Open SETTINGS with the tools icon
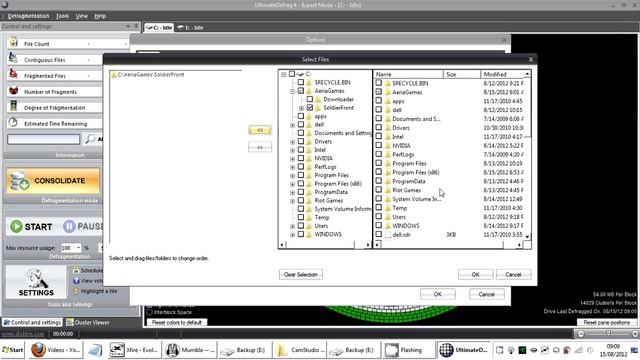The width and height of the screenshot is (640, 360). (36, 282)
